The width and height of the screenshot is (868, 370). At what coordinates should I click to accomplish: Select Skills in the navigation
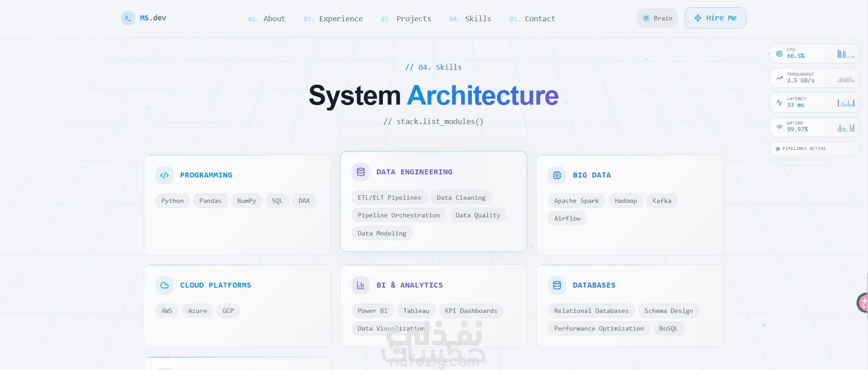[470, 19]
